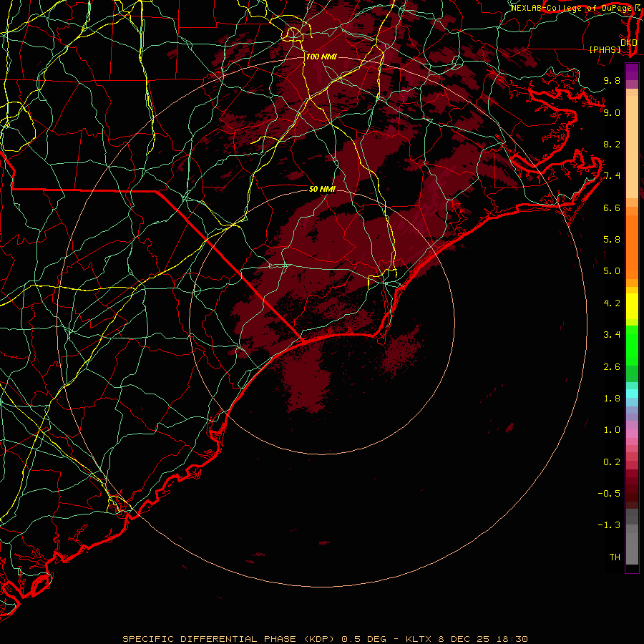Click the 1.8 value on the scale
The image size is (644, 644).
click(x=612, y=399)
